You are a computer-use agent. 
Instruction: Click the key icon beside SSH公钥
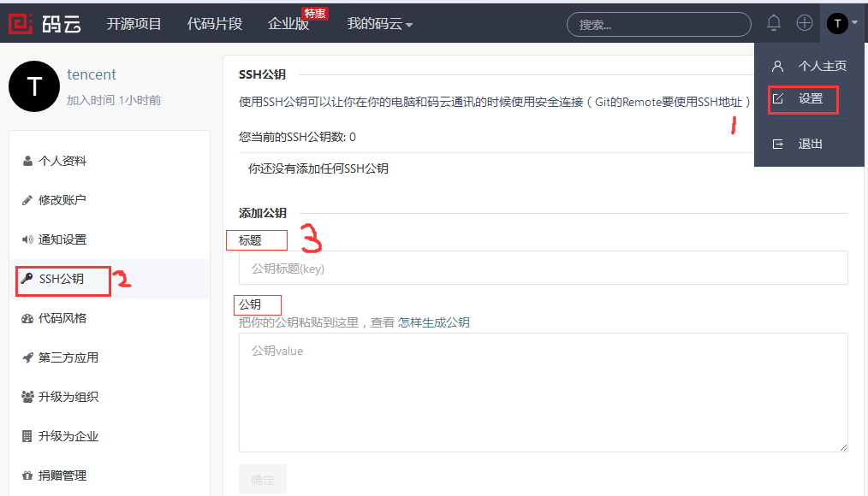coord(27,278)
